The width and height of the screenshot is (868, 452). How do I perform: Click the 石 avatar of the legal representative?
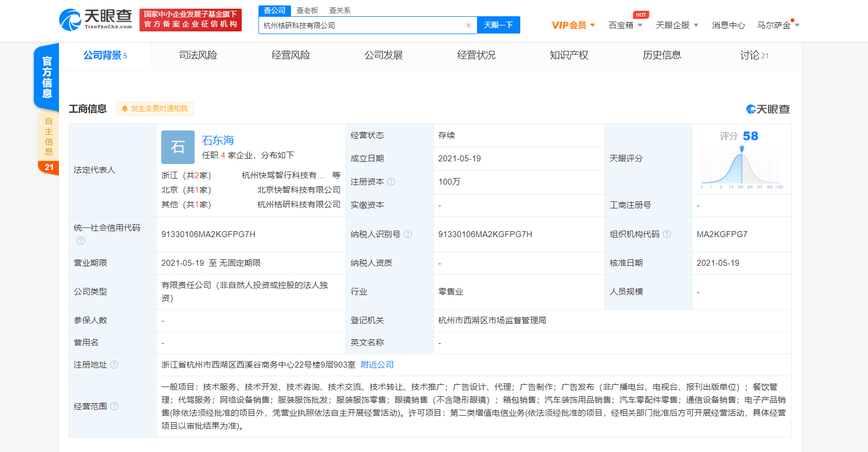pyautogui.click(x=178, y=147)
